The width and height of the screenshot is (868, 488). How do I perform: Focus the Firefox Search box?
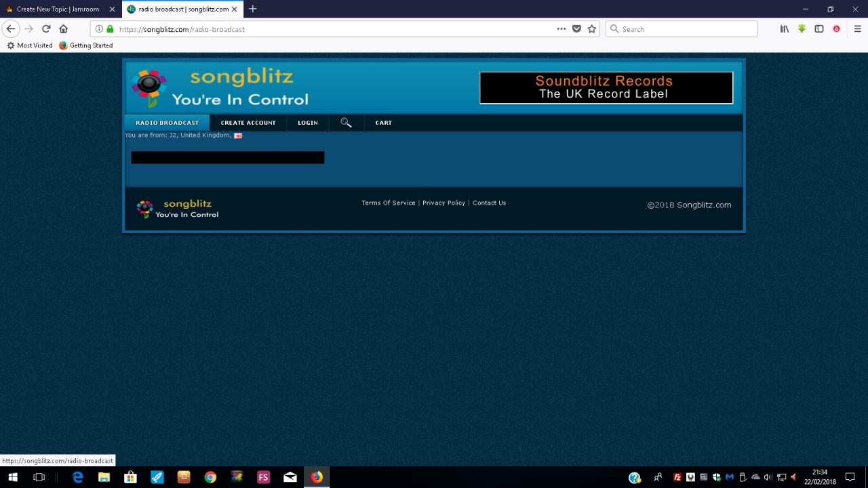[x=682, y=29]
